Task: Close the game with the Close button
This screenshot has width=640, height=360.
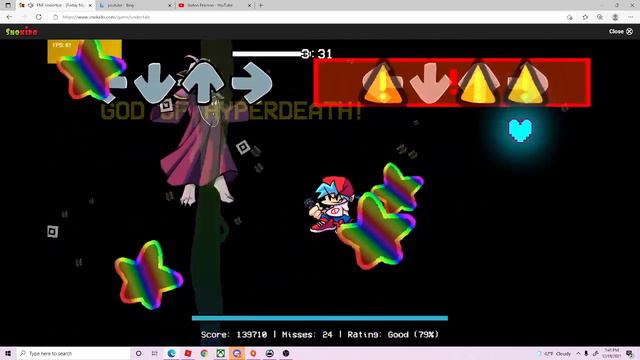Action: pos(620,31)
